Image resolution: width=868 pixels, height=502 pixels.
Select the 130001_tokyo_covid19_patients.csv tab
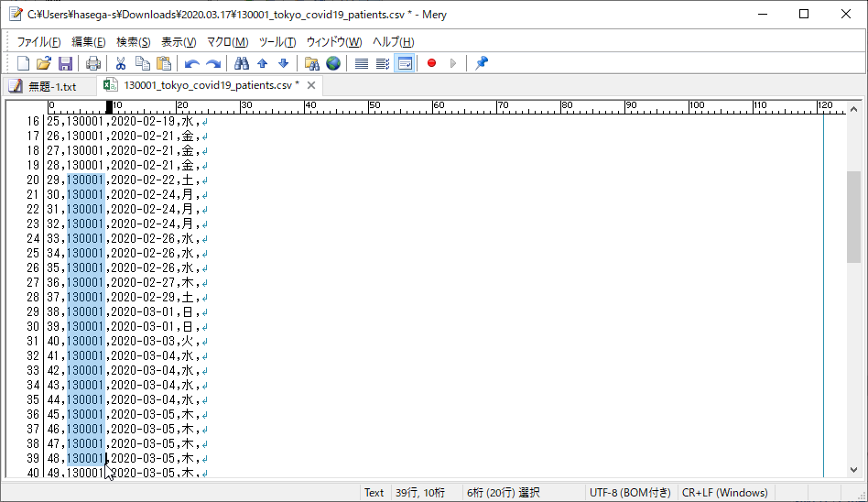click(211, 85)
